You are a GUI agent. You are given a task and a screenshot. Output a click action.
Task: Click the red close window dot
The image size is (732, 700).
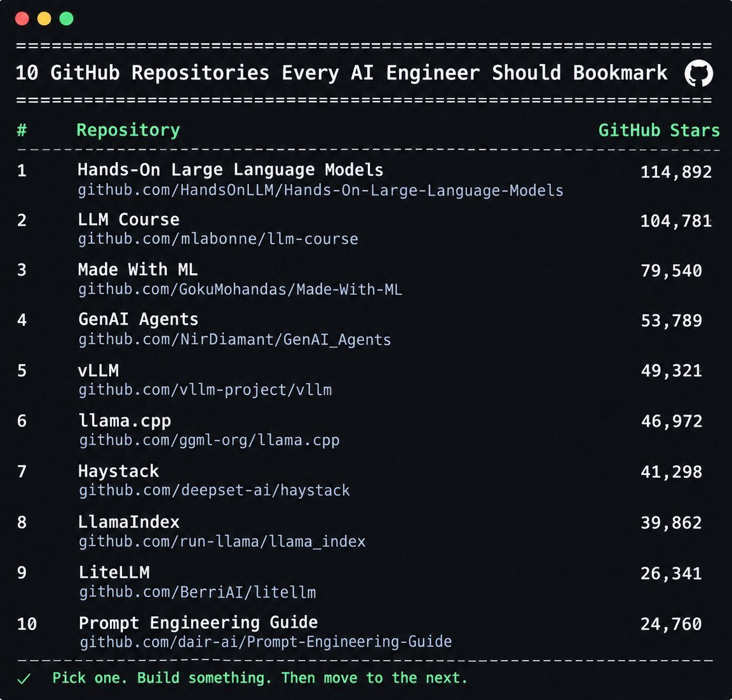(22, 18)
